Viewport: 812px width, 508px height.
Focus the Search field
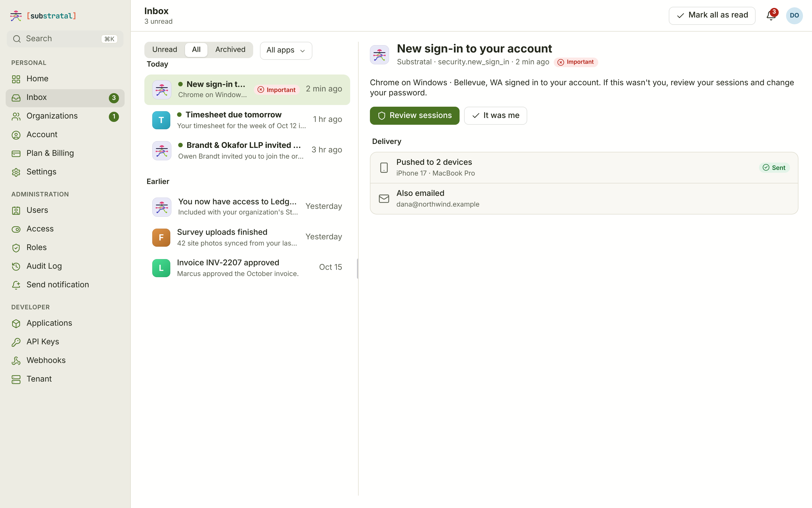65,39
